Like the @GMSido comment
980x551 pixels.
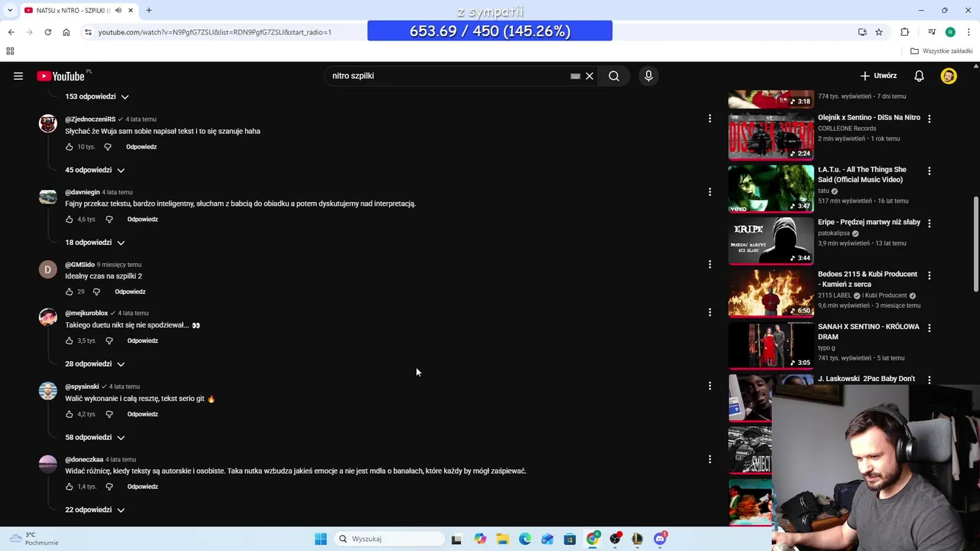tap(69, 292)
